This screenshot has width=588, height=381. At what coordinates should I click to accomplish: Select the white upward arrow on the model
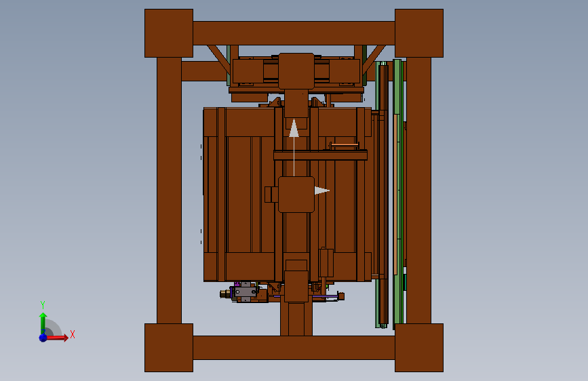[294, 147]
